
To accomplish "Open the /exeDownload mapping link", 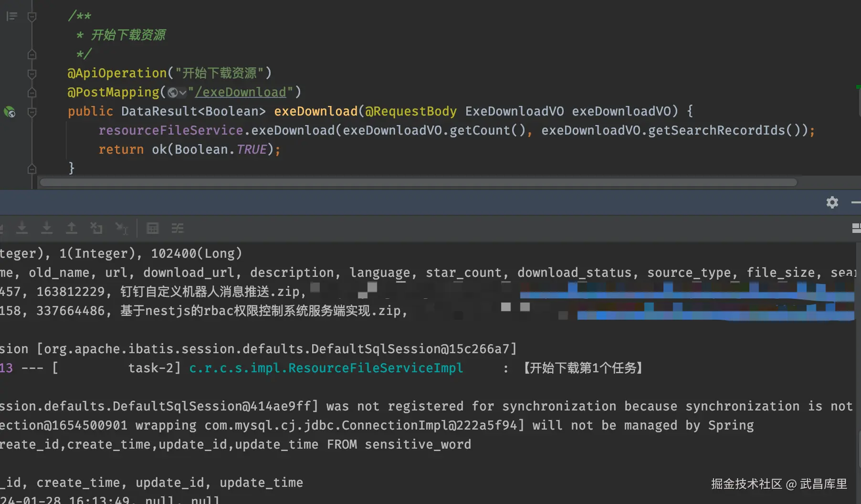I will tap(241, 92).
